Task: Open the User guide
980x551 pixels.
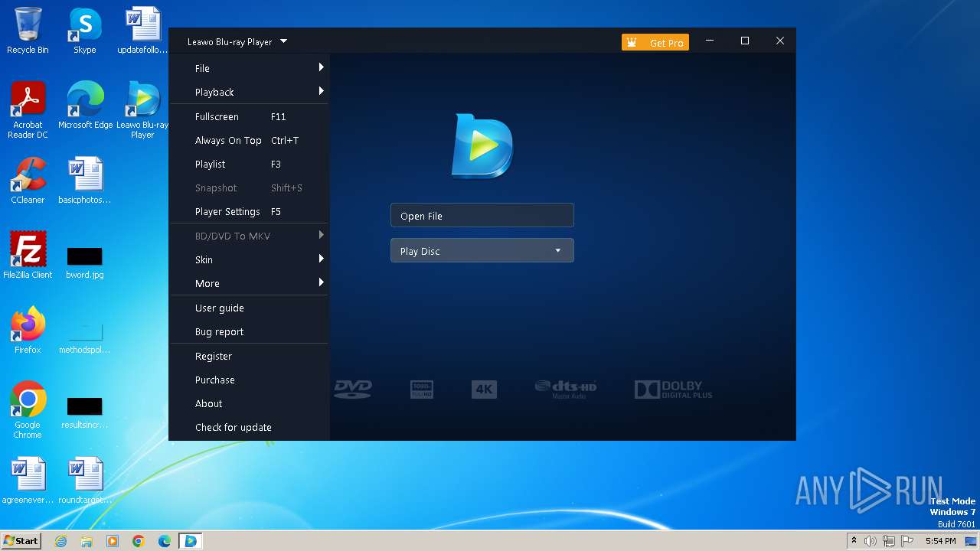Action: click(250, 308)
